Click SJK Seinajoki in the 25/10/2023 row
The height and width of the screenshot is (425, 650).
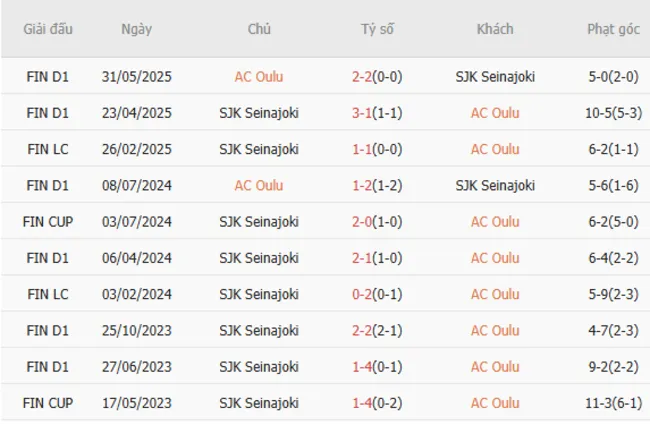pyautogui.click(x=259, y=330)
